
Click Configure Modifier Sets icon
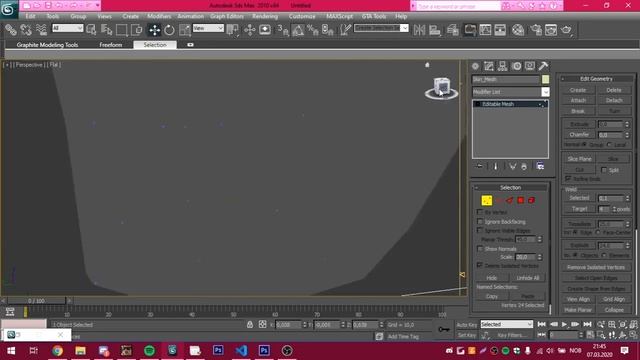[540, 166]
